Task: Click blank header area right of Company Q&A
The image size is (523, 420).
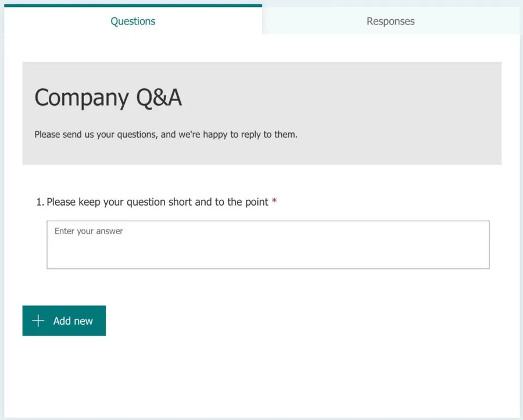Action: (349, 98)
